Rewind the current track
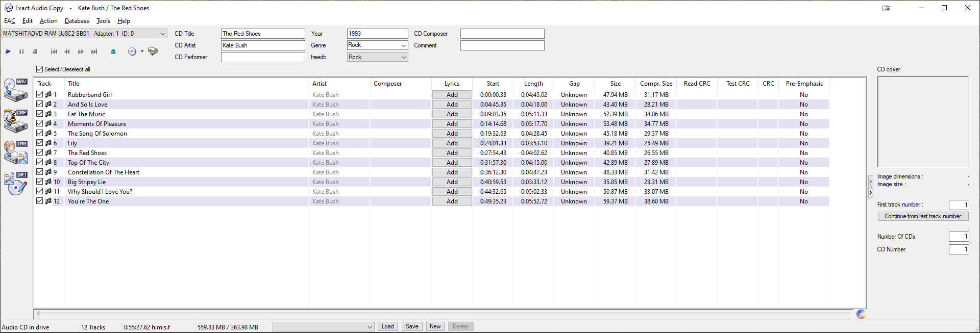 coord(67,52)
